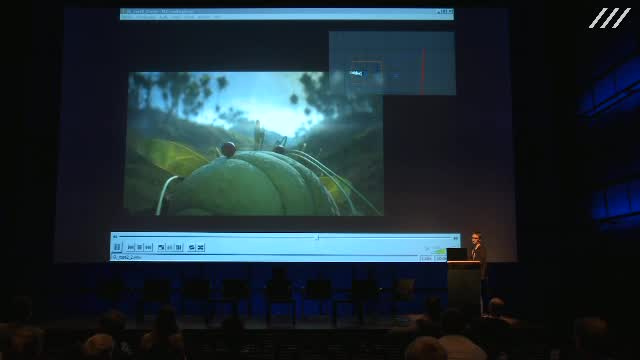Viewport: 640px width, 360px height.
Task: Click the elapsed time display in status bar
Action: coord(440,258)
